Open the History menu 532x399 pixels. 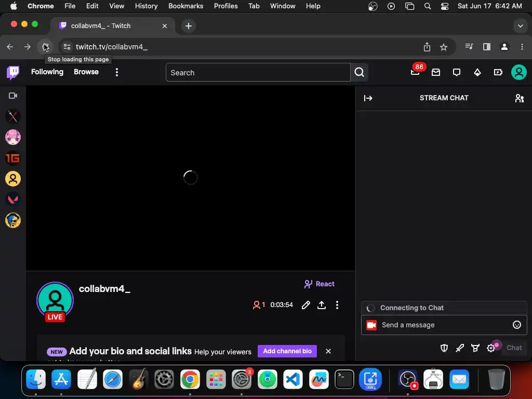coord(146,6)
